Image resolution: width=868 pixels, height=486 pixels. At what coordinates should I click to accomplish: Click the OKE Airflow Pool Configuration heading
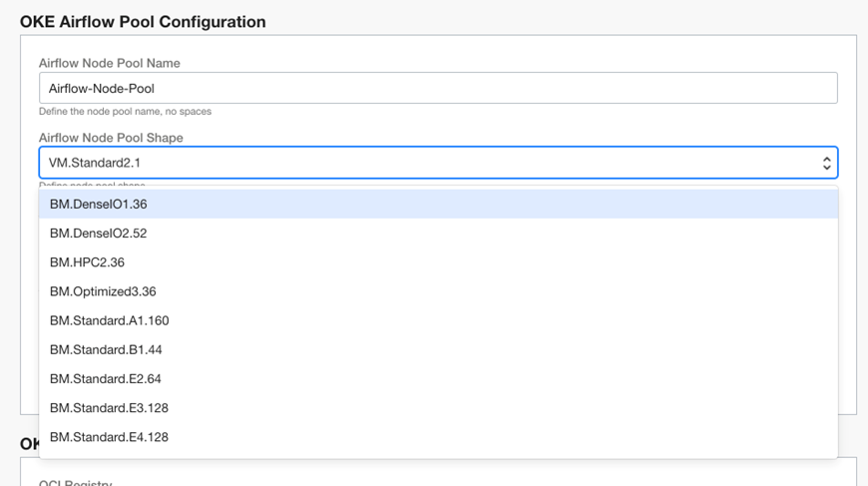[x=143, y=22]
